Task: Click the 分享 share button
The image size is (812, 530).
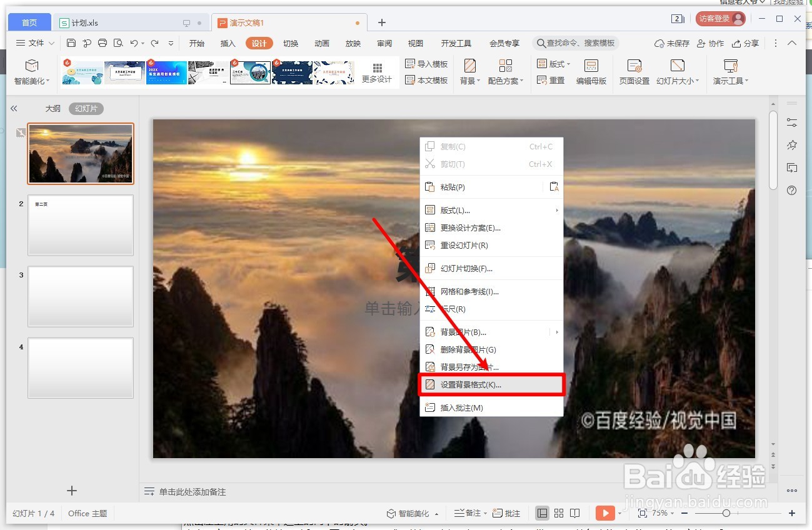Action: pos(746,43)
